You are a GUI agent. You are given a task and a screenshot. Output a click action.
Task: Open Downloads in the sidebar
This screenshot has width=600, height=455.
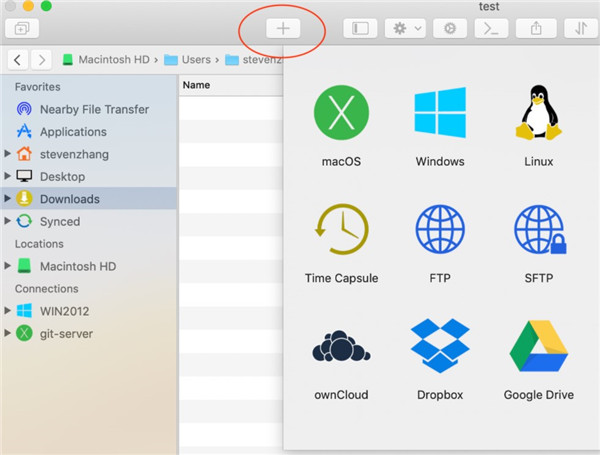point(69,199)
